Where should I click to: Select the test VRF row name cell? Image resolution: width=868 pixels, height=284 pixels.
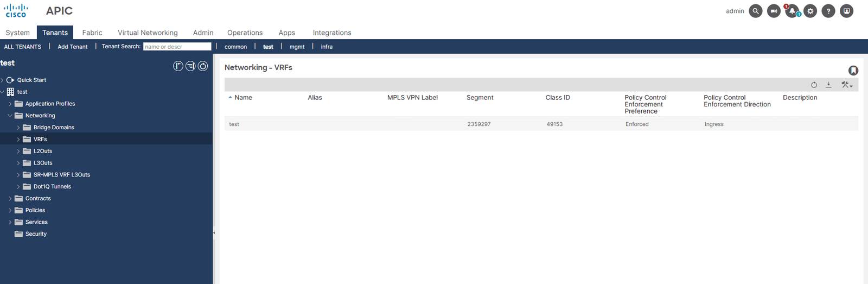pyautogui.click(x=234, y=124)
